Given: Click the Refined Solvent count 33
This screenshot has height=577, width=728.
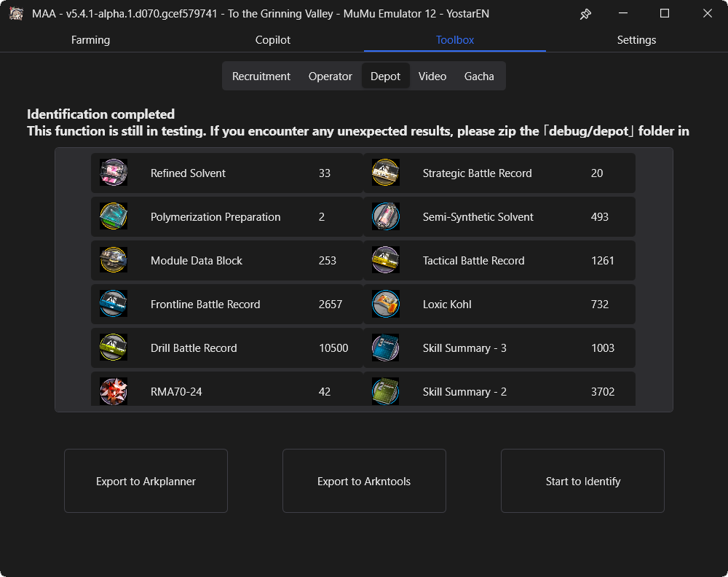Looking at the screenshot, I should coord(325,173).
